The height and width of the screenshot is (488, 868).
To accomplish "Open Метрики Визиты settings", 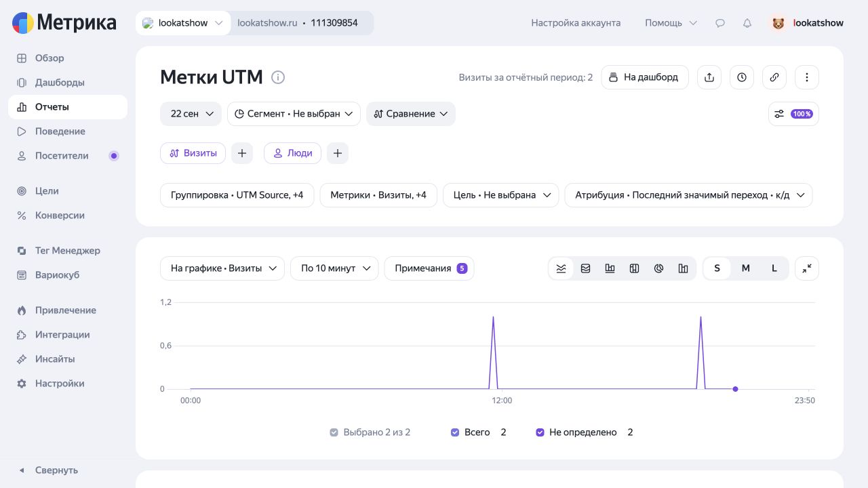I will point(378,195).
